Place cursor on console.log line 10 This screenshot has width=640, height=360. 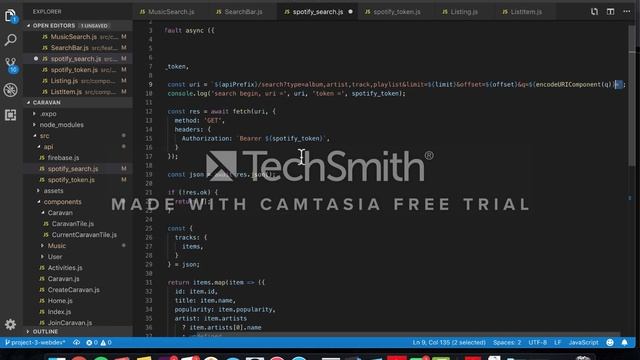click(287, 94)
